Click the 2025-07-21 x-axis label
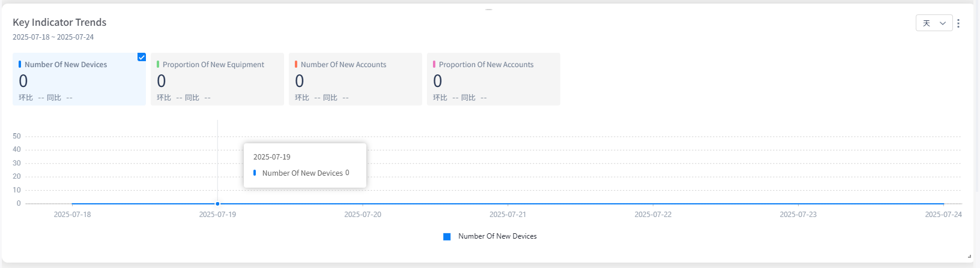 [507, 215]
